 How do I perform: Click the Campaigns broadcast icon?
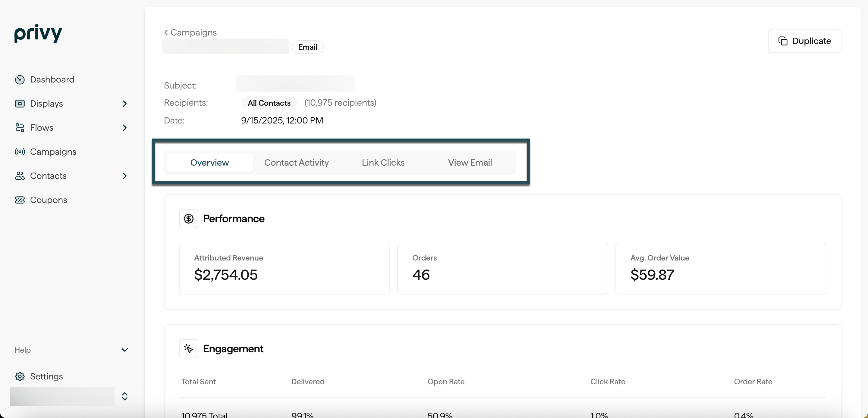tap(20, 152)
